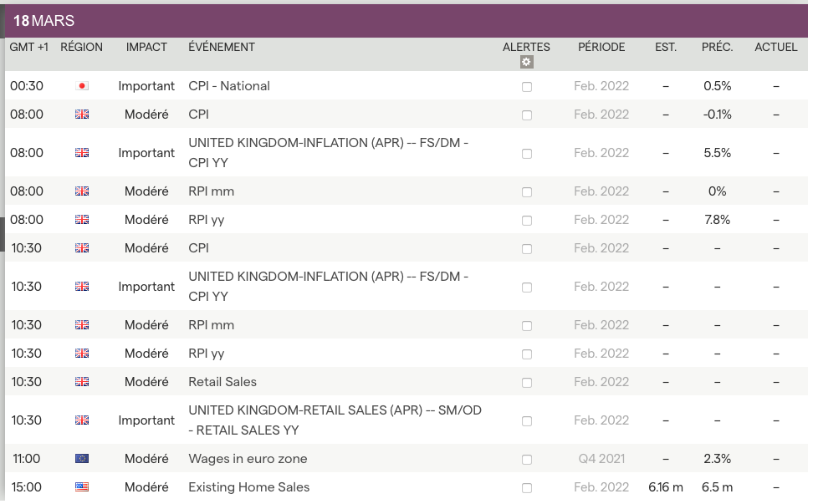Click UK flag on Retail Sales row
The image size is (813, 504).
click(82, 382)
